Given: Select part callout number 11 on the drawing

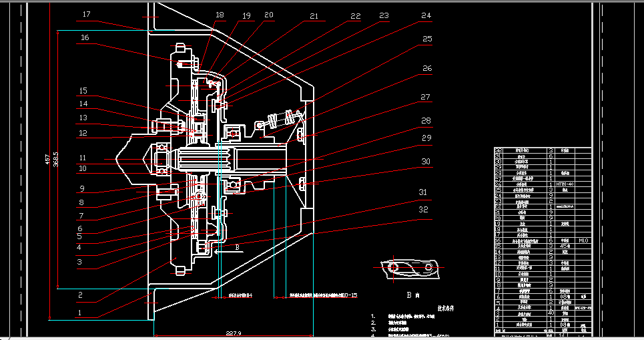Looking at the screenshot, I should click(83, 158).
